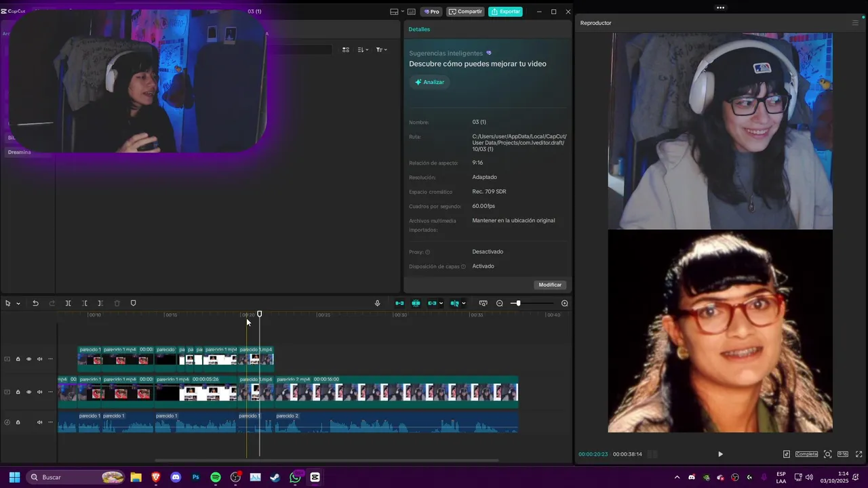Click the undo arrow in timeline toolbar

pyautogui.click(x=35, y=303)
